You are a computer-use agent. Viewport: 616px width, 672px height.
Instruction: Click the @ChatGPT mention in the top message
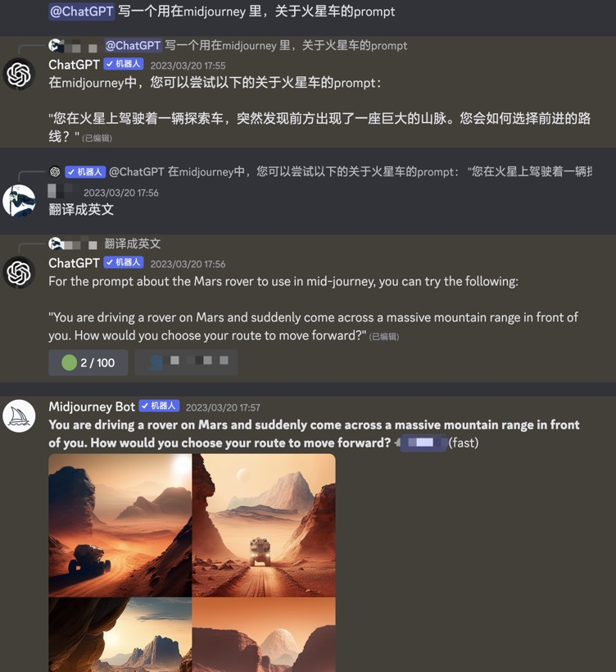81,11
